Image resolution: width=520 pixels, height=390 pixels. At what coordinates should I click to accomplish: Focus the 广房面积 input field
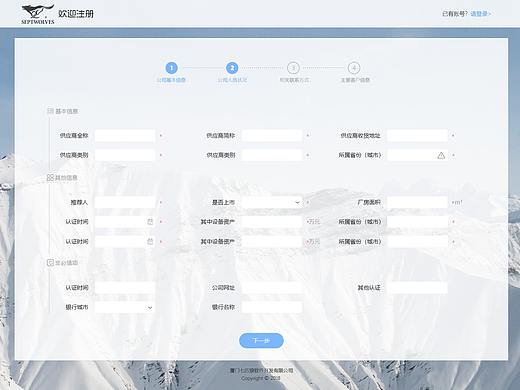pos(417,202)
